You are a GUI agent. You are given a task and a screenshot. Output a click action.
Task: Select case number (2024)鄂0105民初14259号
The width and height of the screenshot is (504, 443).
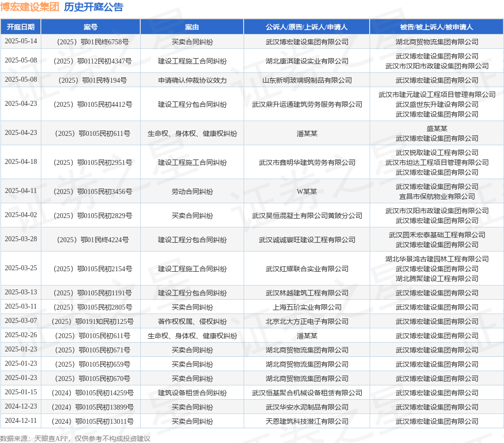point(93,393)
